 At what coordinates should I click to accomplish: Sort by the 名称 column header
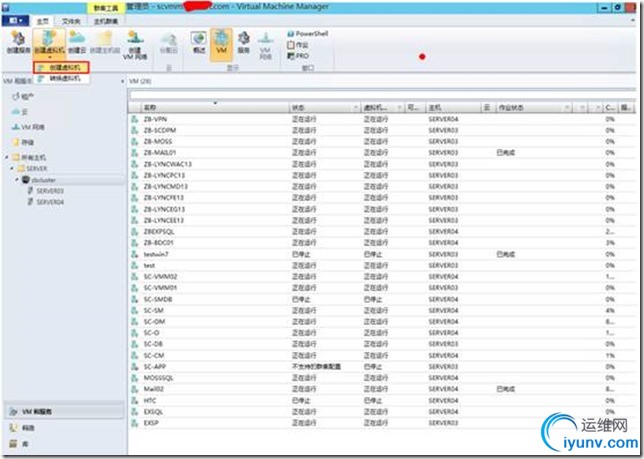click(216, 108)
